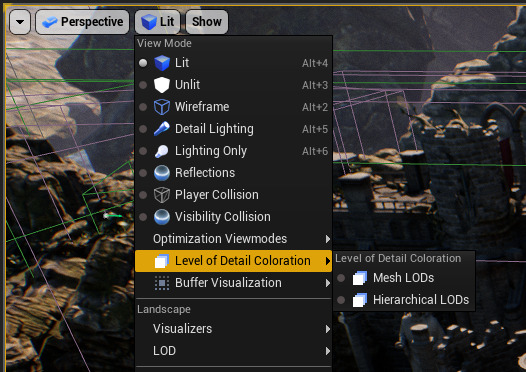Click the Mesh LODs stacked-squares icon
The width and height of the screenshot is (526, 372).
click(360, 278)
